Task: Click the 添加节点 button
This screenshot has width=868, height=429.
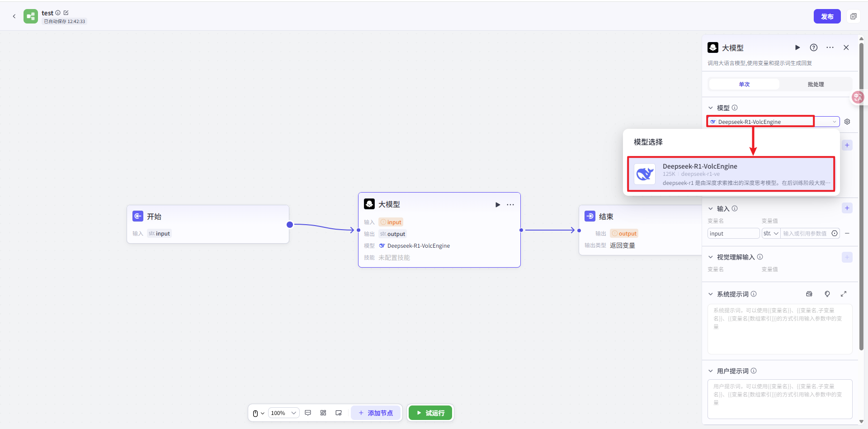Action: [x=376, y=413]
